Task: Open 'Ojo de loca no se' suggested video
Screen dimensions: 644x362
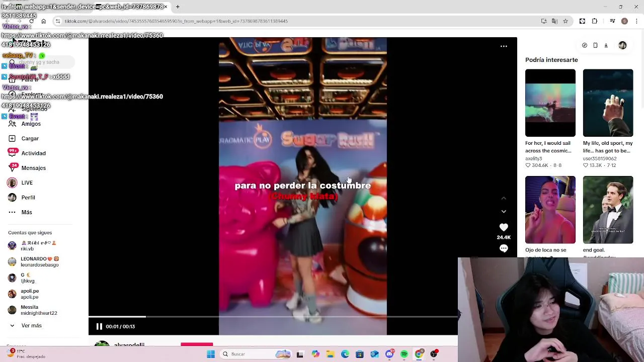Action: point(550,210)
